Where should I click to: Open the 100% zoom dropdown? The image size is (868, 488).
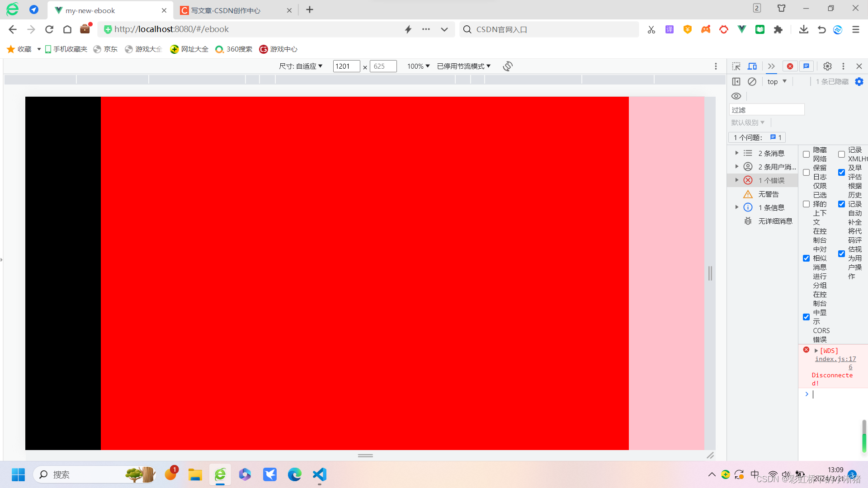[418, 66]
